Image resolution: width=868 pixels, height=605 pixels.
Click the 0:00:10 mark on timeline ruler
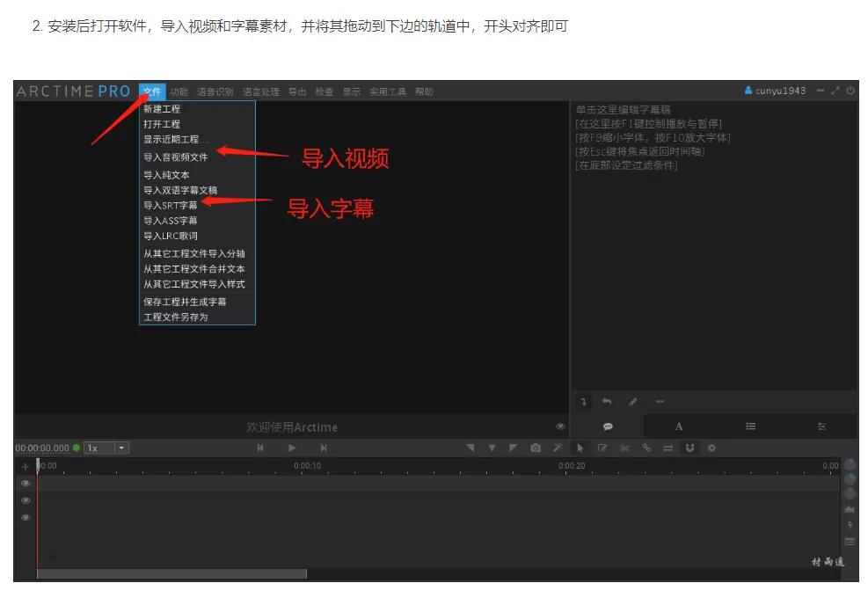point(307,465)
